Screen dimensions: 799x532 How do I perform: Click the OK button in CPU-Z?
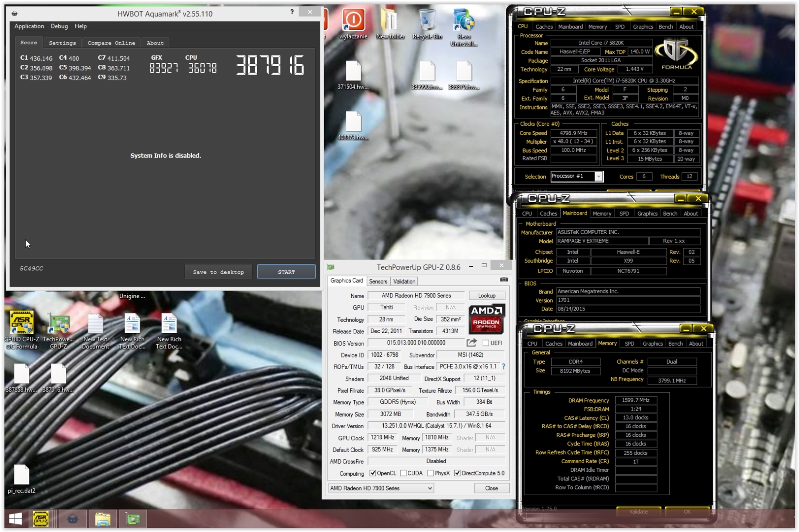pos(687,511)
